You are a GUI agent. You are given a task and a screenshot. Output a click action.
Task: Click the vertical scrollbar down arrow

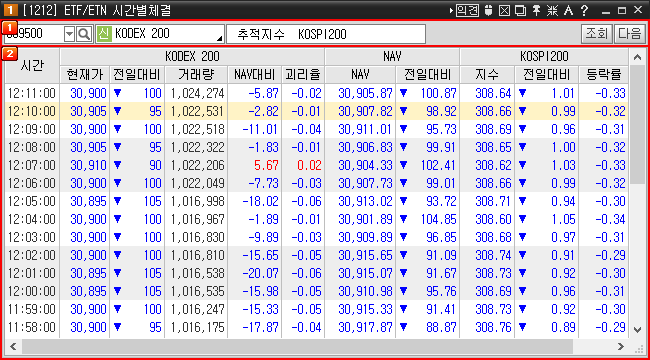click(637, 330)
